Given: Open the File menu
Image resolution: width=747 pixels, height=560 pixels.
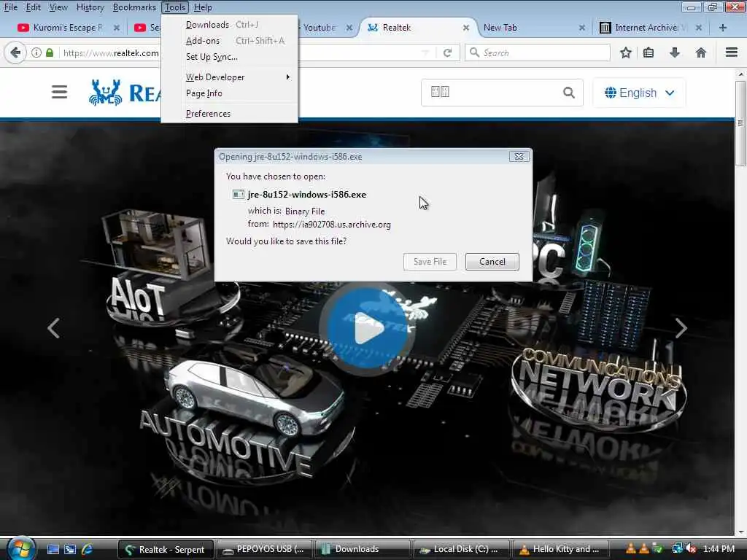Looking at the screenshot, I should pyautogui.click(x=10, y=7).
